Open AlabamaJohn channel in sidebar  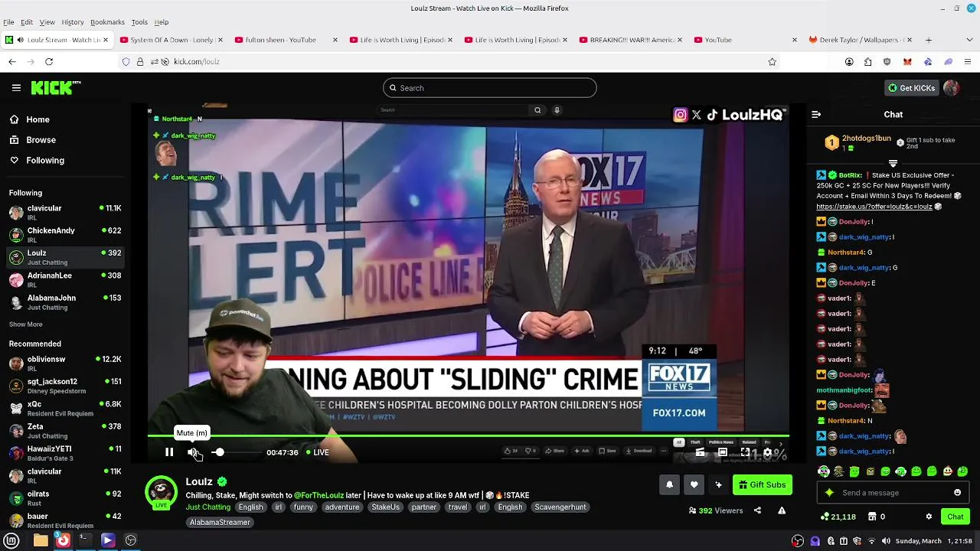(x=65, y=302)
